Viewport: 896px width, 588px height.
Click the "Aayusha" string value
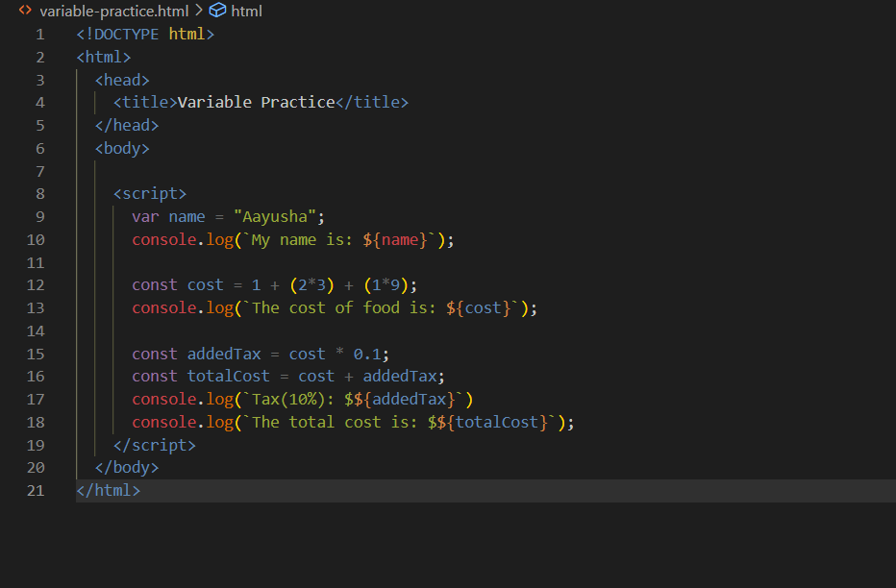click(x=274, y=217)
